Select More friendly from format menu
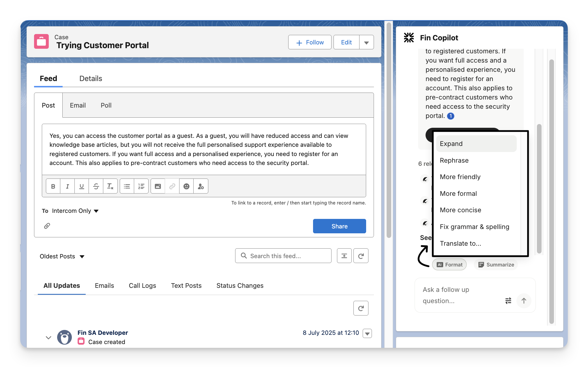This screenshot has height=368, width=588. point(460,177)
